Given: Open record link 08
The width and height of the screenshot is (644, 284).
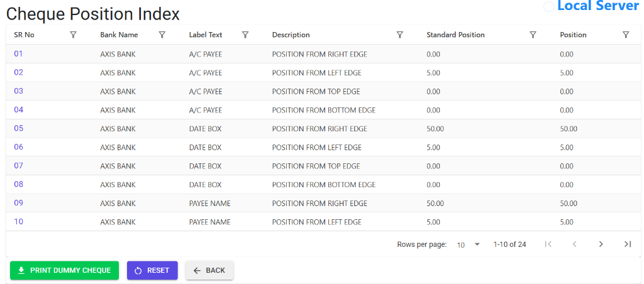Looking at the screenshot, I should (18, 184).
